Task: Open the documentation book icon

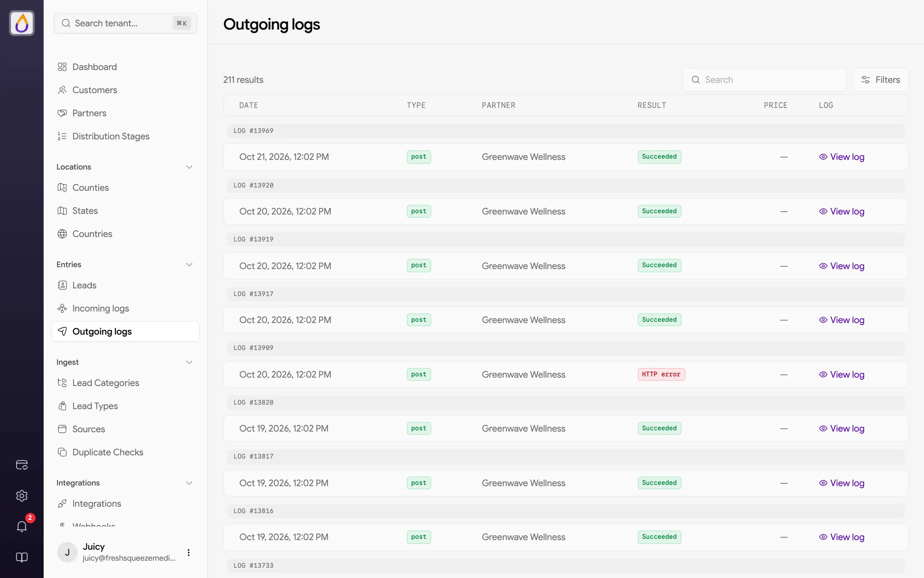Action: tap(22, 557)
